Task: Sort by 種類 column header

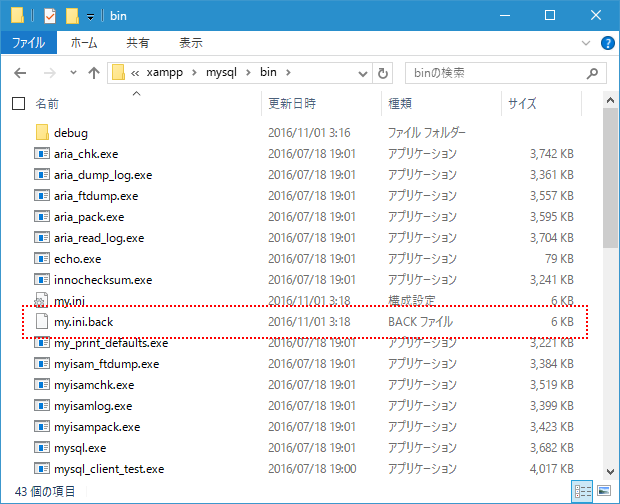Action: pos(400,104)
